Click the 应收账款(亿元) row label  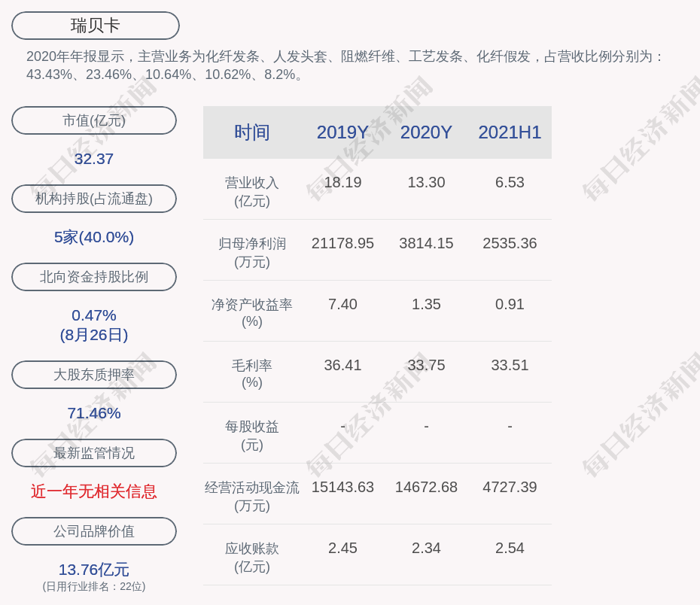coord(252,558)
